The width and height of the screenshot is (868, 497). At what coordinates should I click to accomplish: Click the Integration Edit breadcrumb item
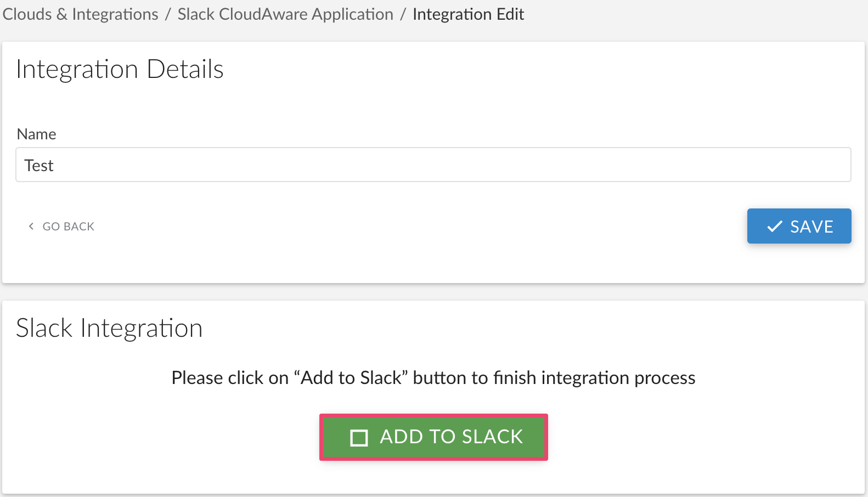(x=468, y=14)
